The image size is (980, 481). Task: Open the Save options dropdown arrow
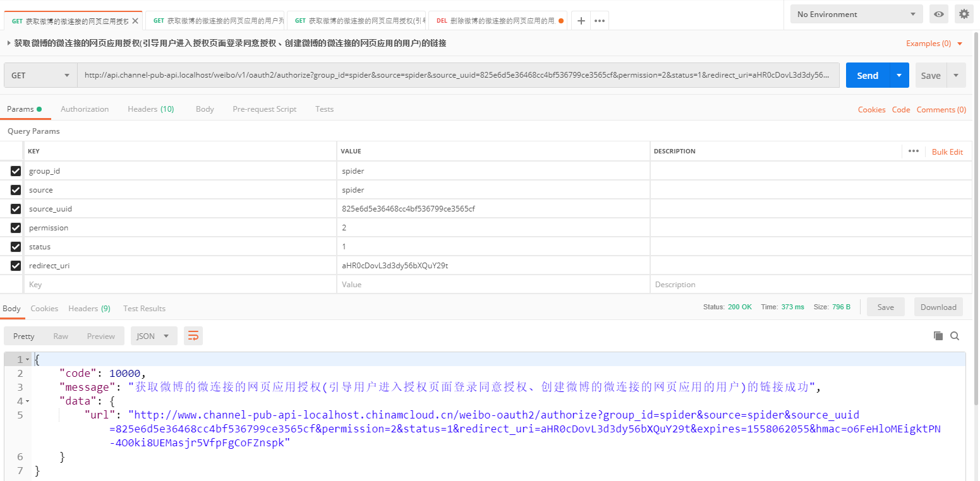point(956,75)
